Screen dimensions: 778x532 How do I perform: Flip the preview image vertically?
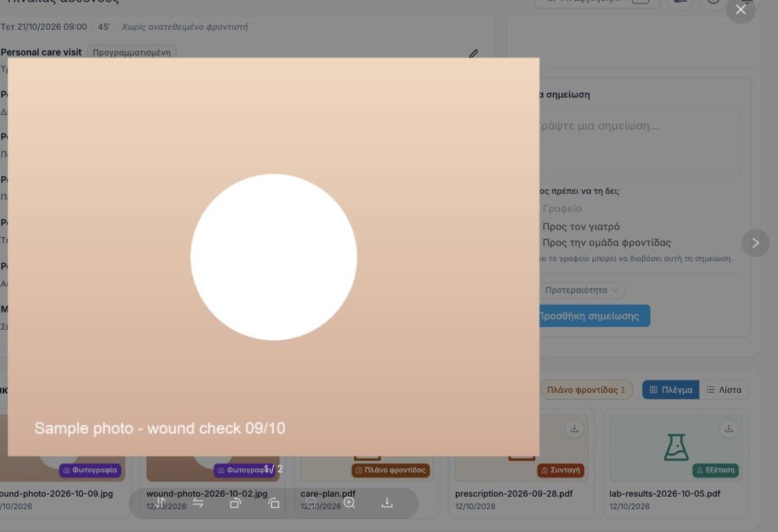pos(160,503)
